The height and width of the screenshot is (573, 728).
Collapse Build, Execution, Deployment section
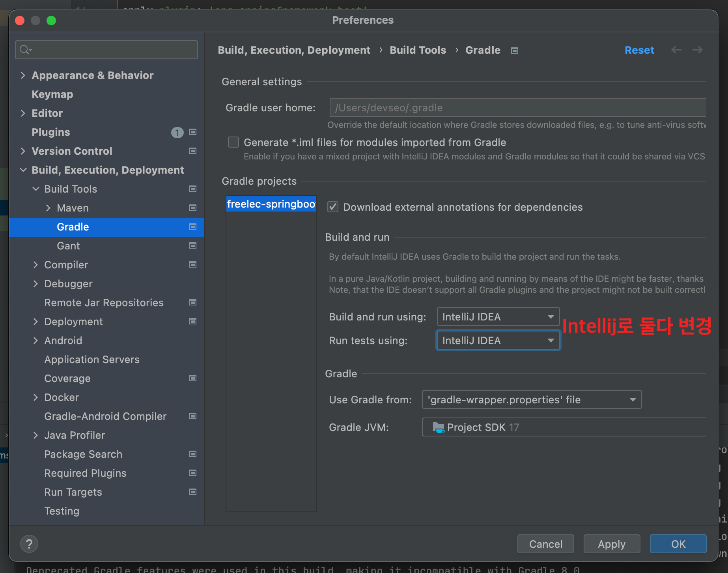click(x=23, y=170)
